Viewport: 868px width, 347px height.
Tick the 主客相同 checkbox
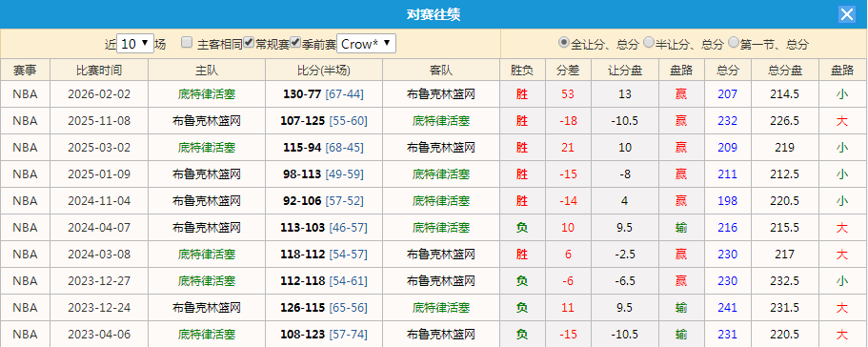pos(187,43)
